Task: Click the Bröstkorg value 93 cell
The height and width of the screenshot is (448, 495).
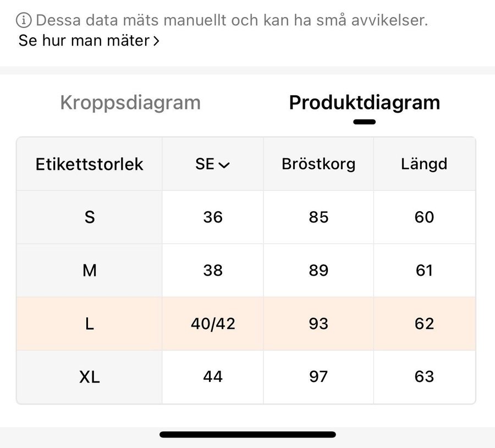Action: 318,324
